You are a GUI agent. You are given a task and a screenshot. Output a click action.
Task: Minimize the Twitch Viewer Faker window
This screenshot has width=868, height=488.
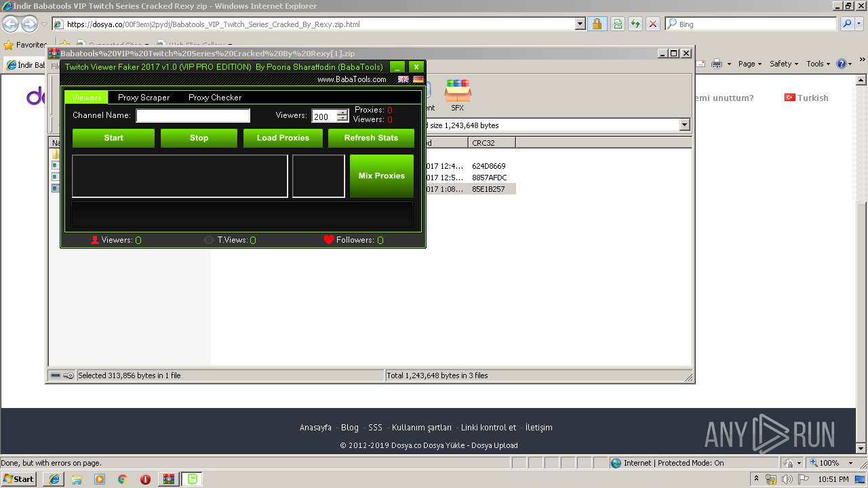tap(397, 66)
